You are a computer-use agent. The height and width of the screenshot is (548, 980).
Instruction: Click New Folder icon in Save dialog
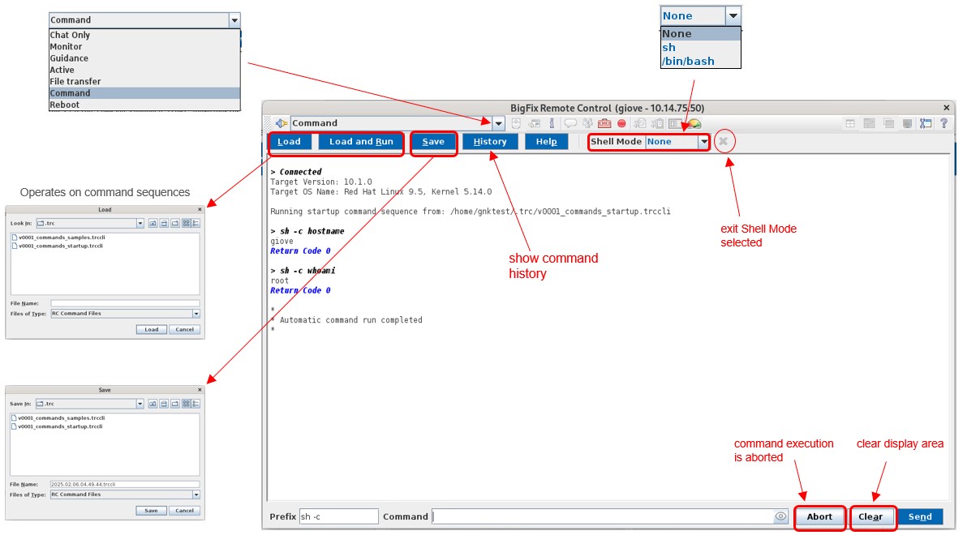175,403
